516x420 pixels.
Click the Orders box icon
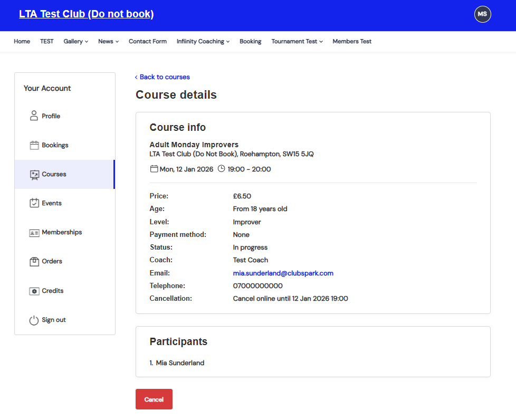coord(34,261)
